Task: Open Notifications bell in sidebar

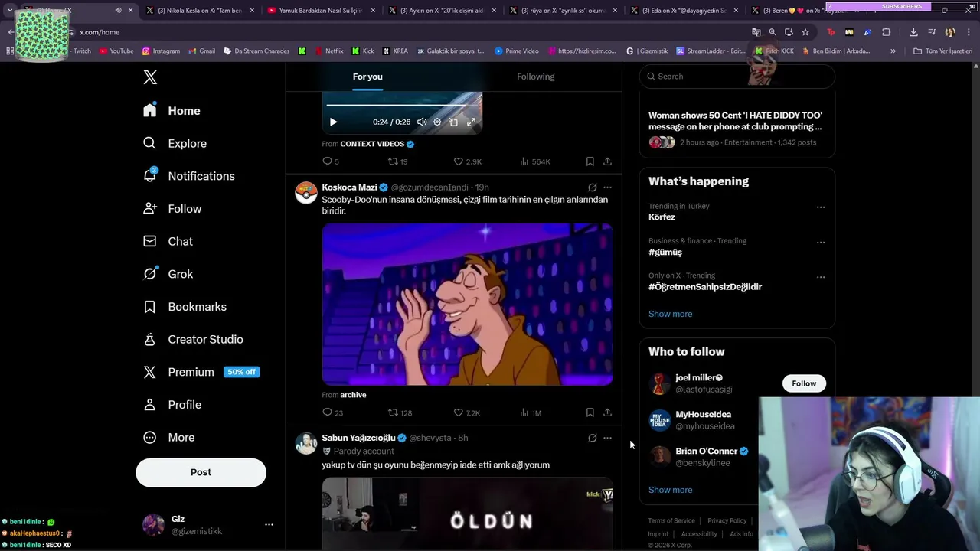Action: click(x=150, y=175)
